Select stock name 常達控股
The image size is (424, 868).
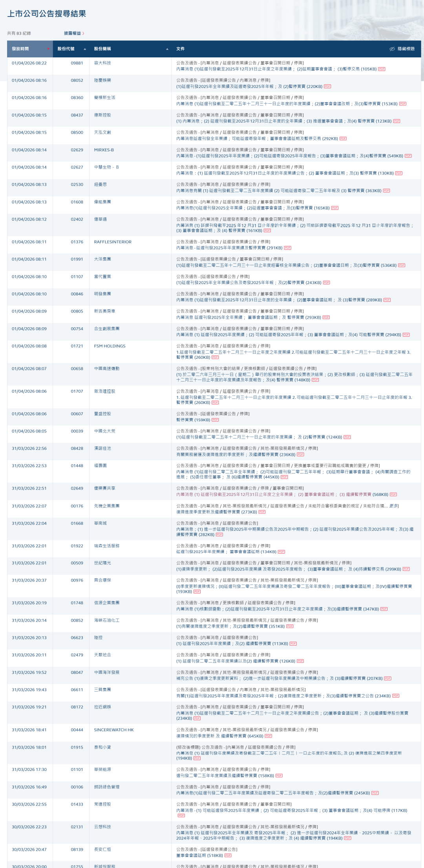[102, 804]
